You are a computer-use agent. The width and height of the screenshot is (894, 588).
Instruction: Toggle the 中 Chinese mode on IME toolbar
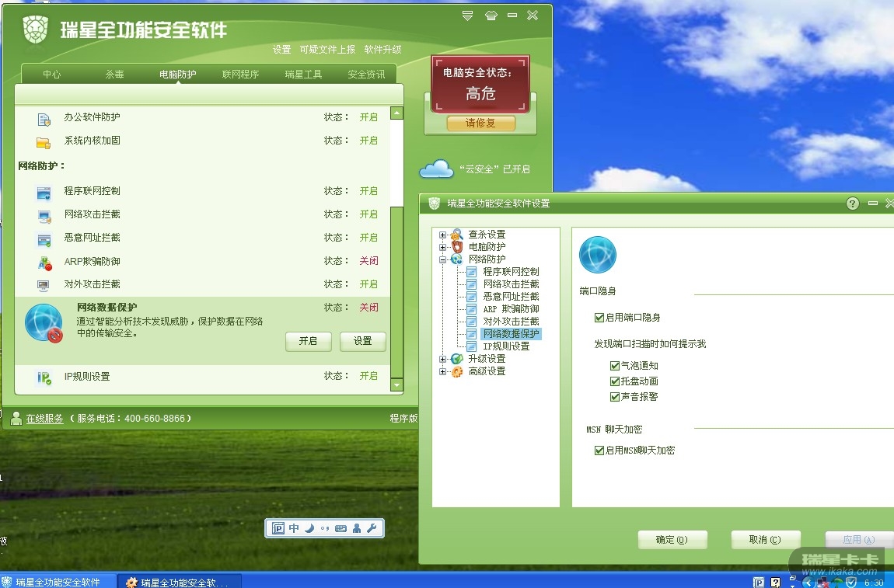tap(294, 528)
